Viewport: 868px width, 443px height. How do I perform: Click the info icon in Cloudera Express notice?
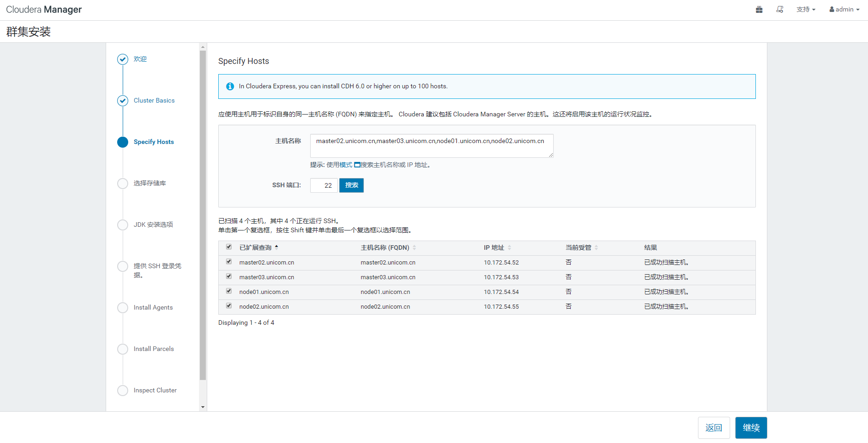coord(230,86)
